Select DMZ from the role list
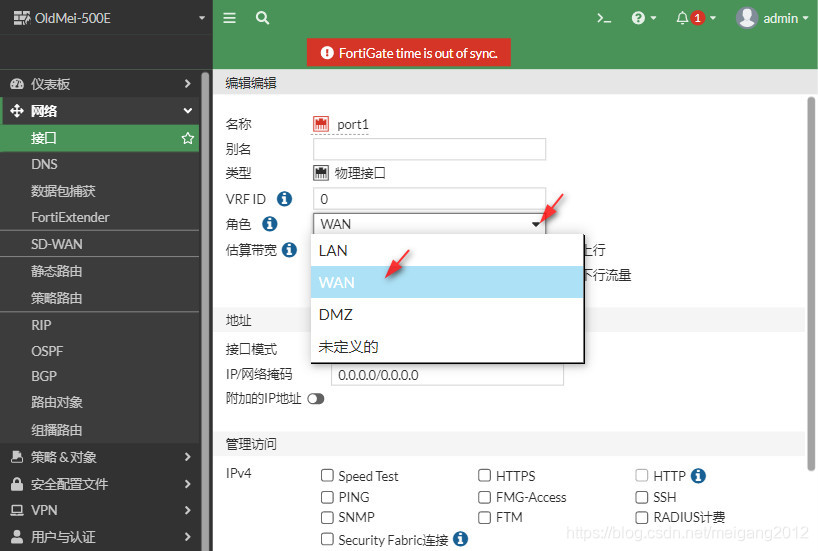Image resolution: width=818 pixels, height=551 pixels. [x=447, y=315]
